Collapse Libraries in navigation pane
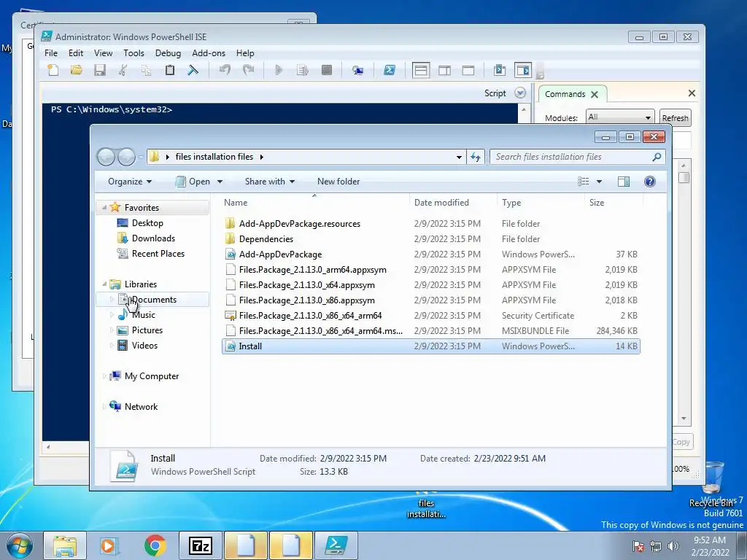 (x=104, y=284)
